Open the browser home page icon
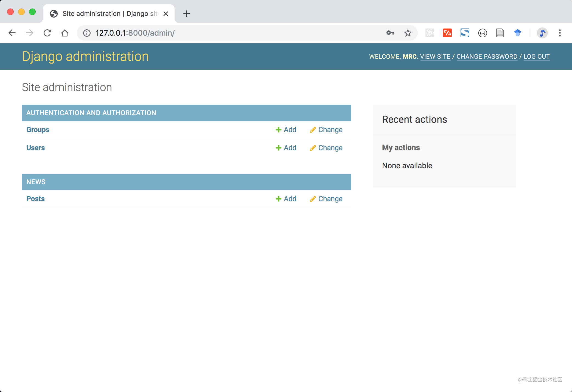Screen dimensions: 572x392 [x=65, y=33]
